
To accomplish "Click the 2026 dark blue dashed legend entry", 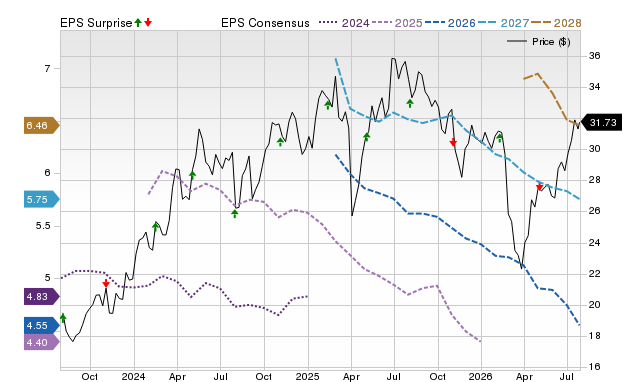I will [450, 23].
